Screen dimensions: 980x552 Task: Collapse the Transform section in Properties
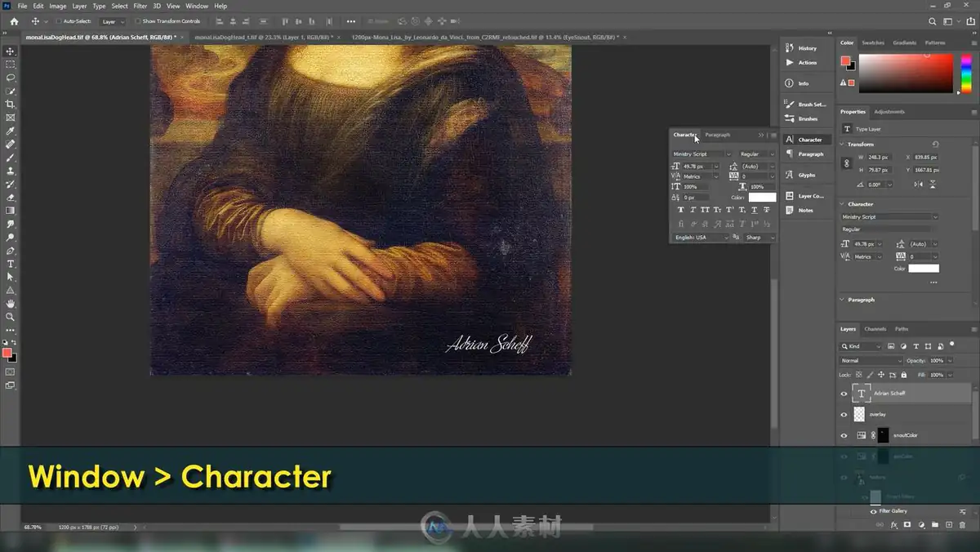click(x=844, y=145)
